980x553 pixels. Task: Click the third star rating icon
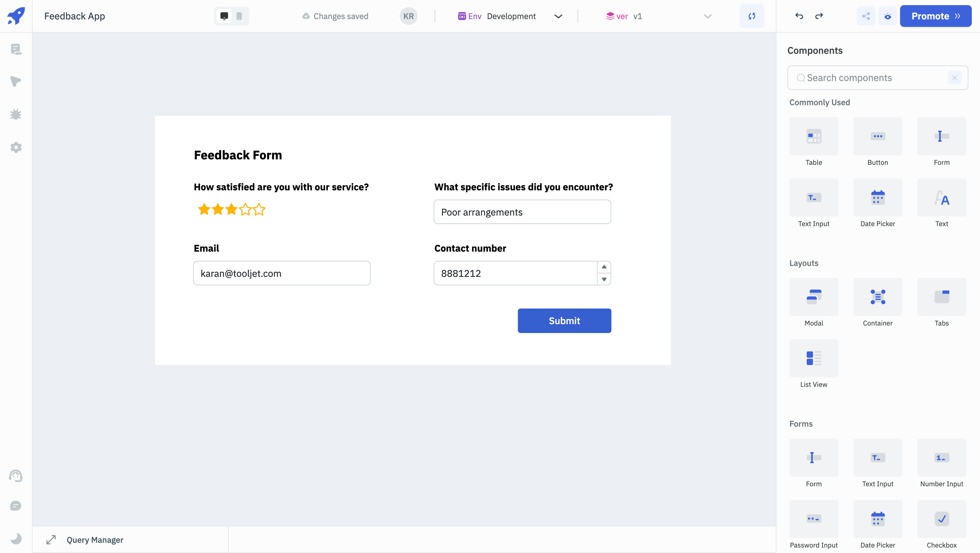click(231, 209)
